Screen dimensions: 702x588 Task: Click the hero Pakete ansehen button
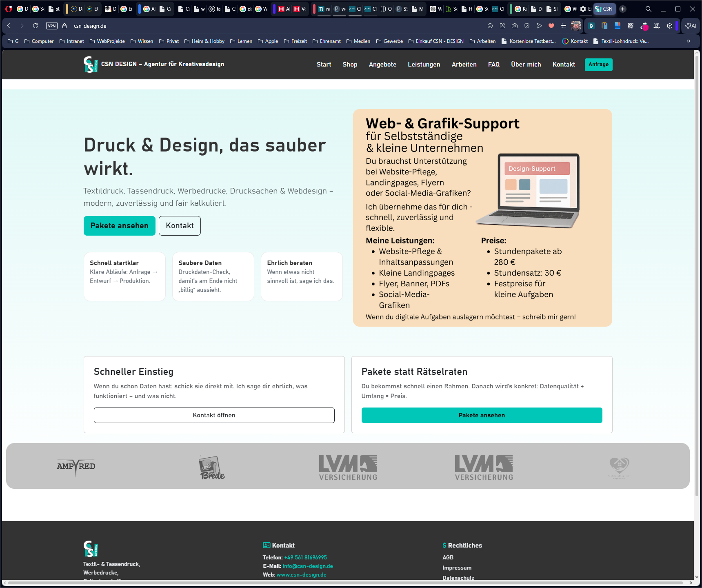[x=120, y=226]
